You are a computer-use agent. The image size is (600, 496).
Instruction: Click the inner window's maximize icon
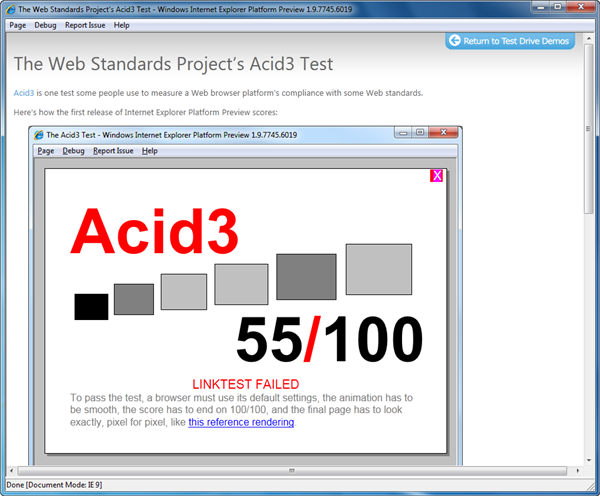(420, 132)
